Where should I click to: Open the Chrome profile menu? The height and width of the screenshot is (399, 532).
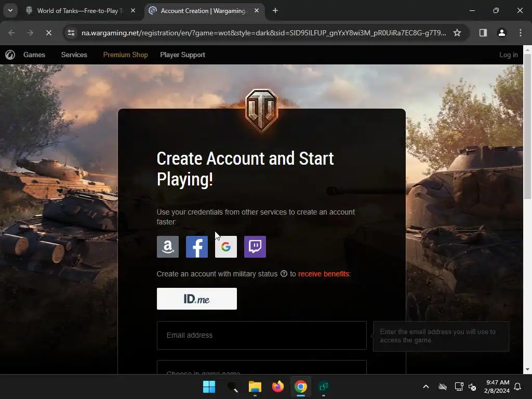click(502, 33)
